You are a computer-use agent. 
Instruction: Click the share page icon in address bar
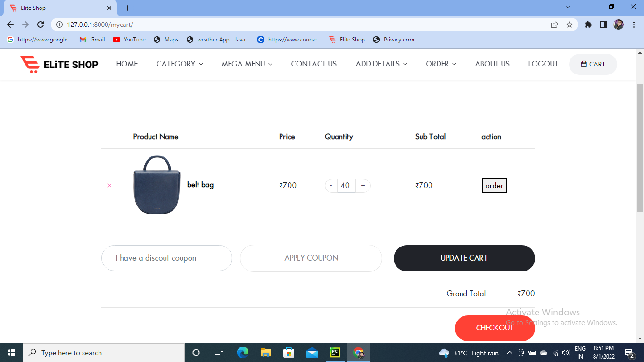[554, 25]
